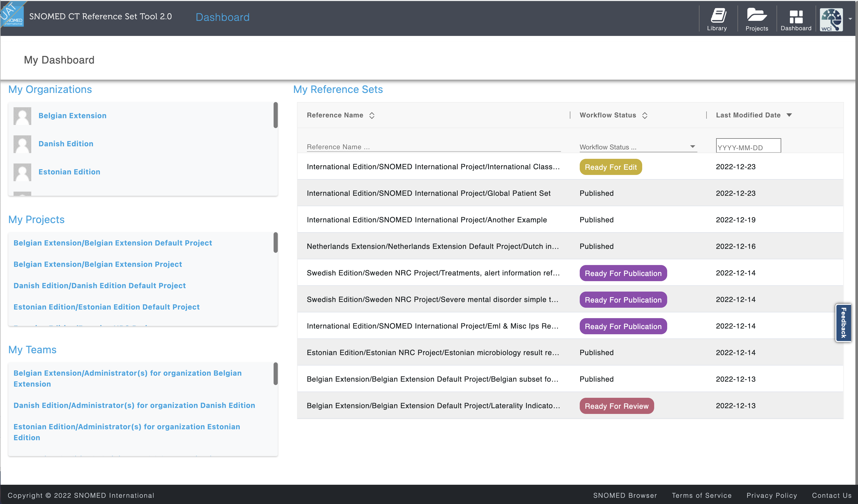Open the Workflow Status filter dropdown
858x504 pixels.
(638, 147)
